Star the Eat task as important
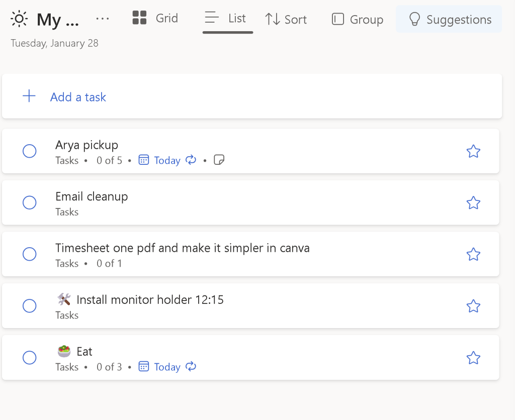Image resolution: width=515 pixels, height=420 pixels. (x=473, y=358)
